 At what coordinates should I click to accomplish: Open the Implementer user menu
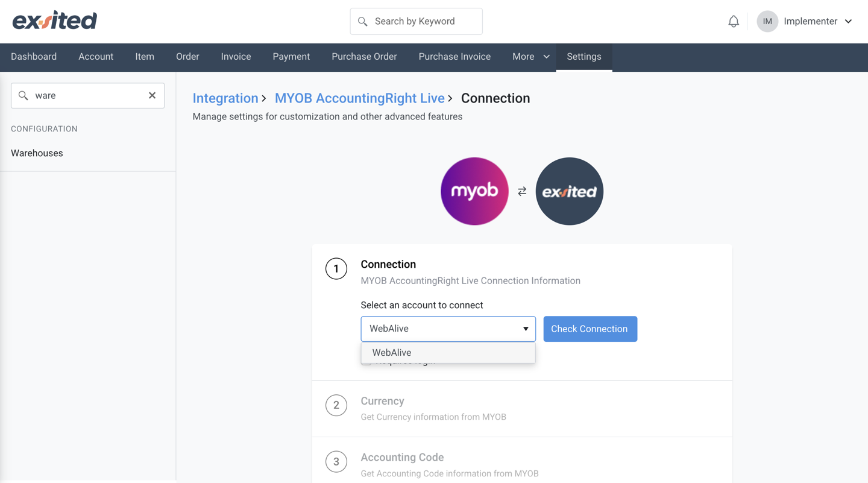tap(805, 22)
